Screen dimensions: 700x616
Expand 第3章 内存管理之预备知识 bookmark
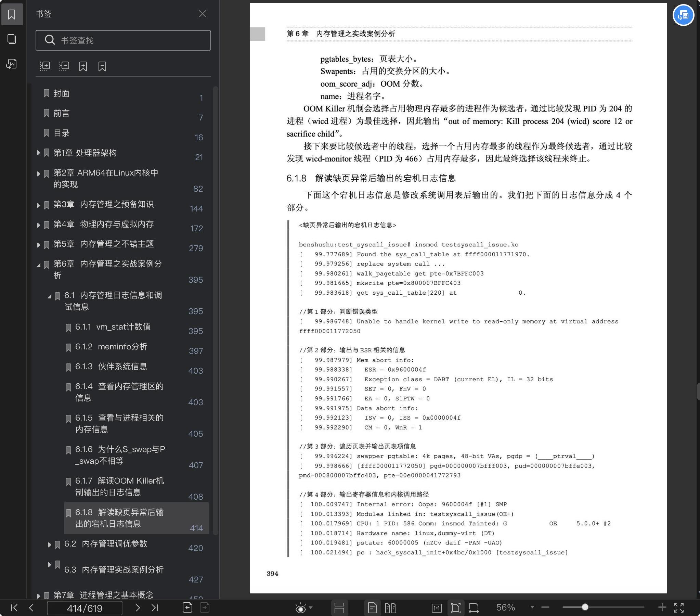[38, 205]
